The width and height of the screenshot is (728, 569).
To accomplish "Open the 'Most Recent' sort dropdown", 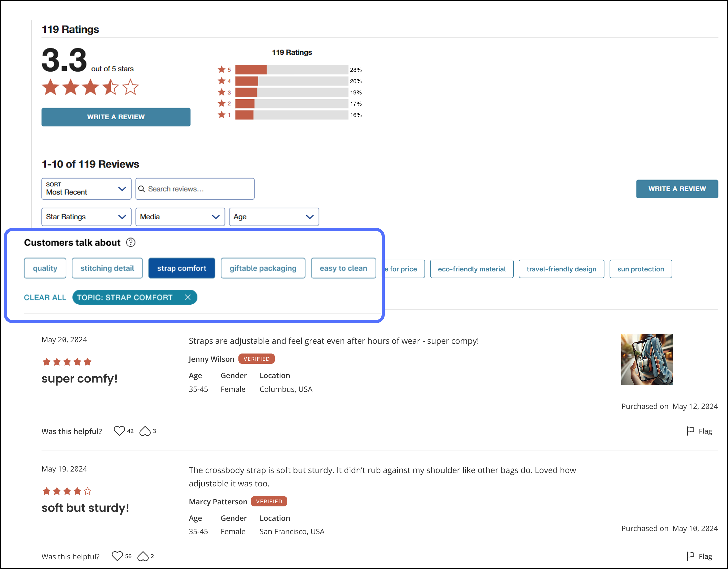I will (x=86, y=189).
